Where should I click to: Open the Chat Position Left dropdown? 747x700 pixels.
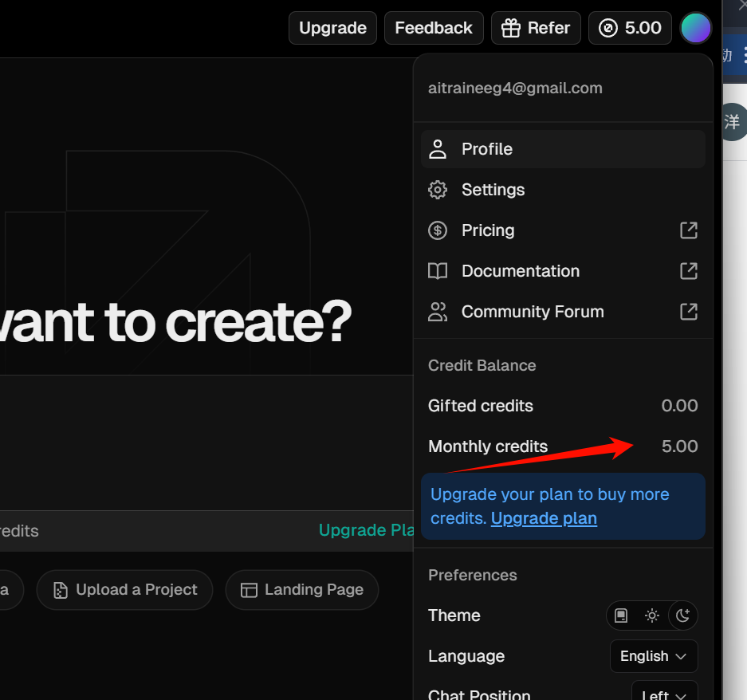tap(665, 694)
